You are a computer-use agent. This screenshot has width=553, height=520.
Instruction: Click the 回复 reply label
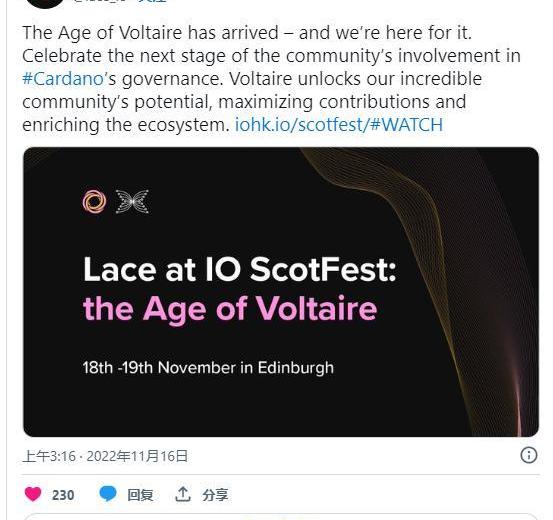coord(140,495)
